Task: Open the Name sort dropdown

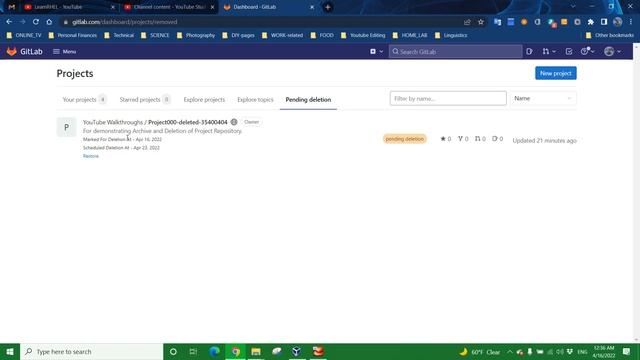Action: click(x=542, y=98)
